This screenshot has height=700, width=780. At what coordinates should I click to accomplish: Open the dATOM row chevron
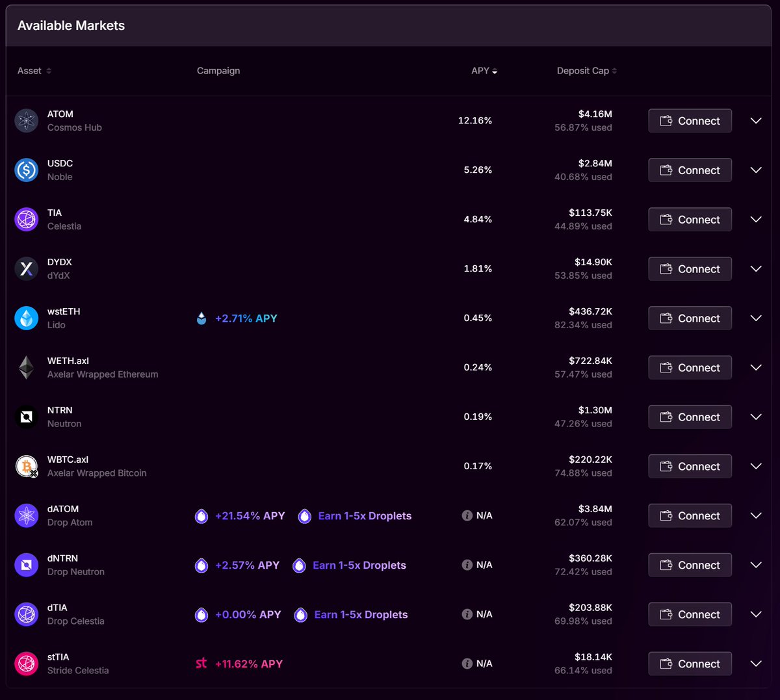tap(756, 516)
